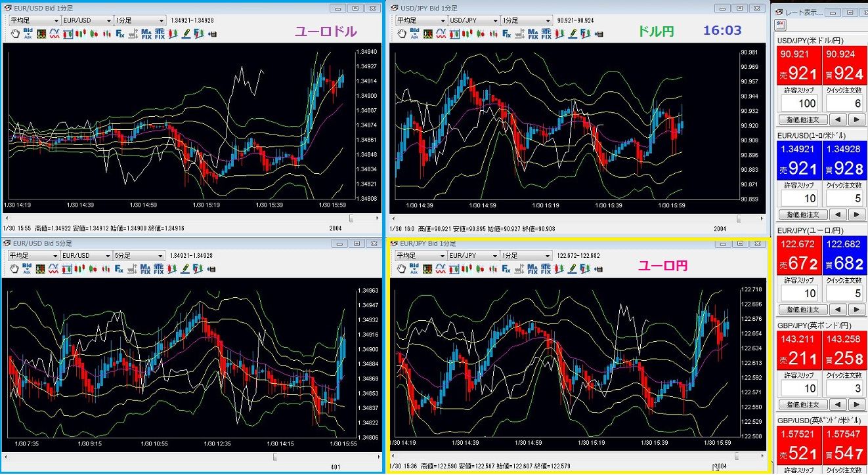Click MA FIX icon in USD/JPY window
Screen dimensions: 868x475
coord(532,33)
